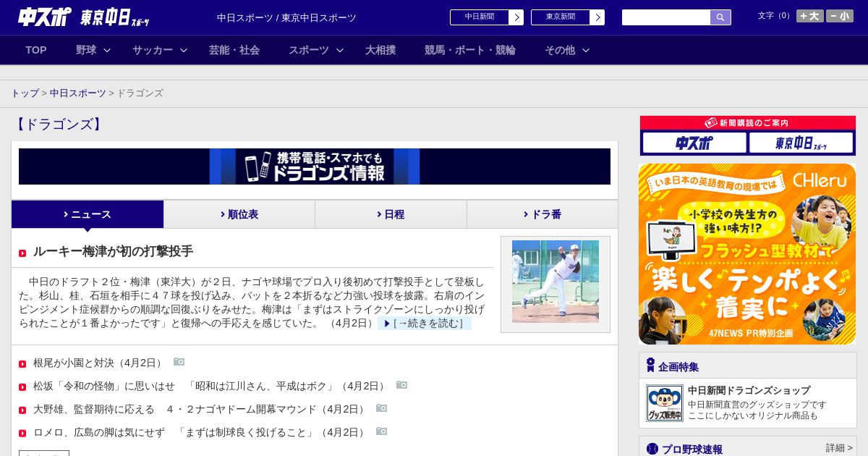The width and height of the screenshot is (868, 456).
Task: Open the 東京新聞 link button
Action: [x=561, y=17]
